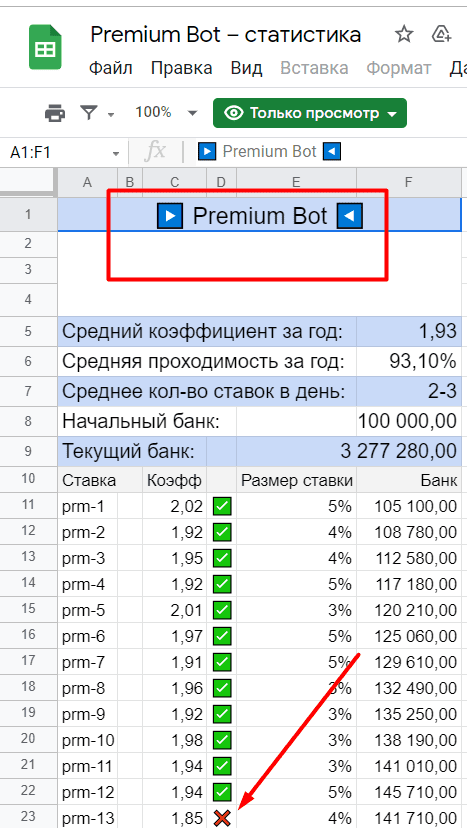Select column F header
The height and width of the screenshot is (828, 467).
[x=408, y=183]
